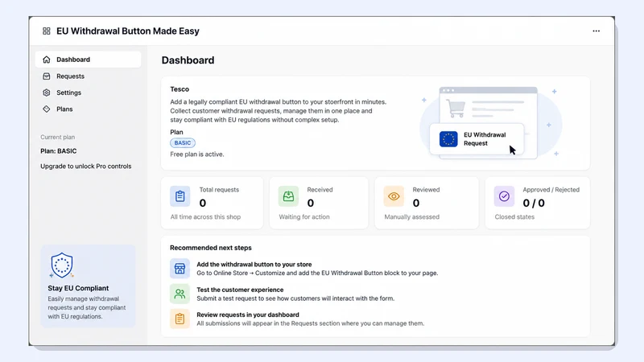Click the Current plan label
644x362 pixels.
click(57, 137)
